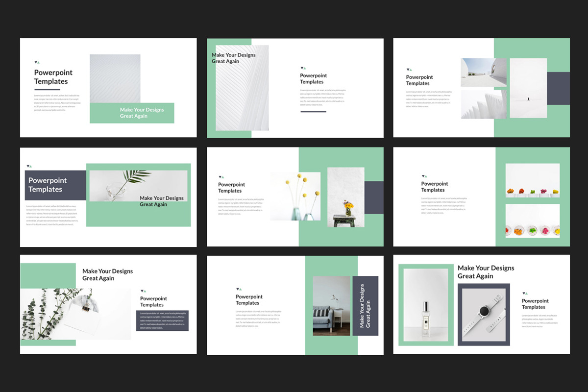Click lorem ipsum paragraph under the large underlined title

pyautogui.click(x=57, y=103)
